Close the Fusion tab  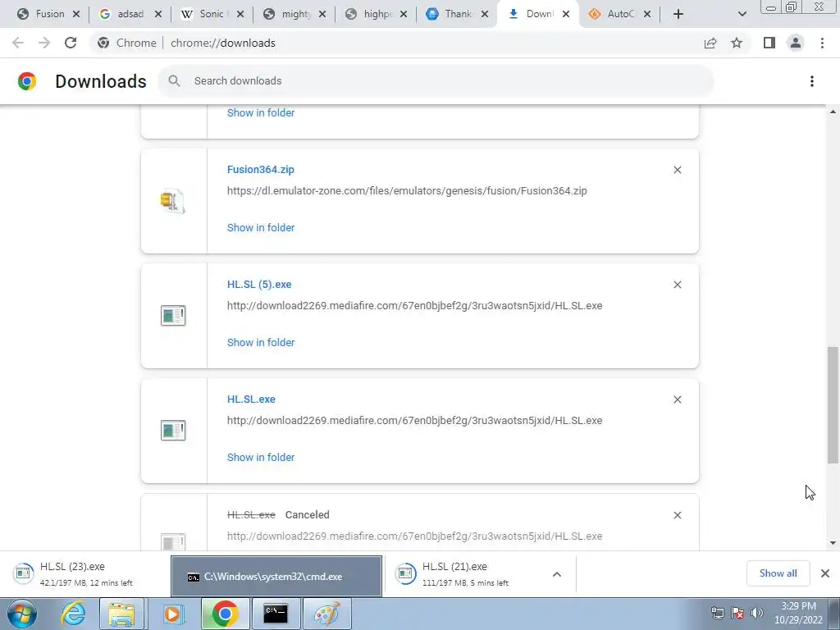[76, 15]
